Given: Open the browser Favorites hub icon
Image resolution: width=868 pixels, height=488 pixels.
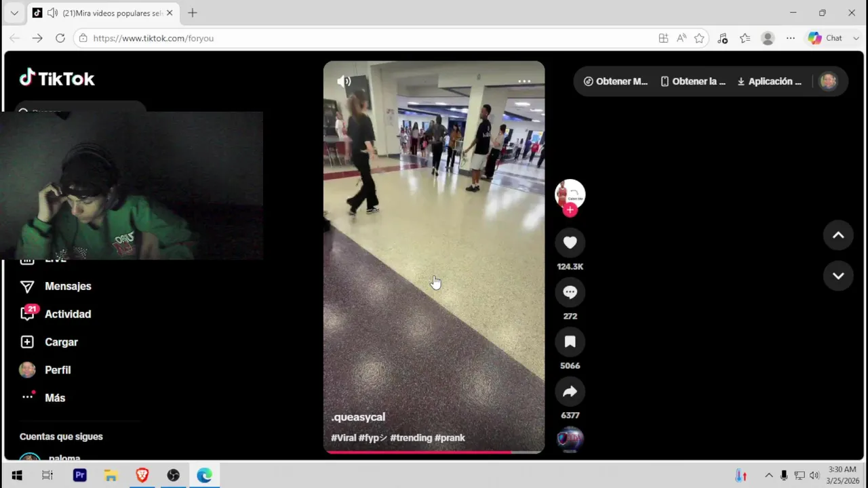Looking at the screenshot, I should coord(745,38).
